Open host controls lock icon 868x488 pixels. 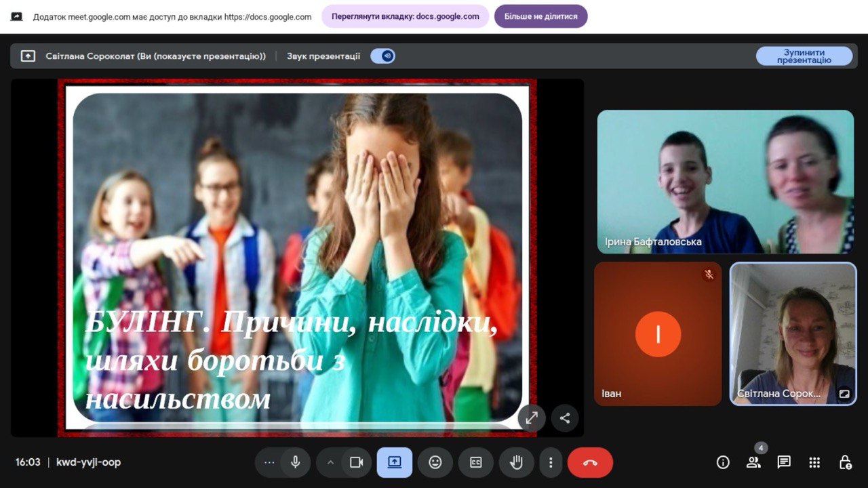[x=845, y=462]
